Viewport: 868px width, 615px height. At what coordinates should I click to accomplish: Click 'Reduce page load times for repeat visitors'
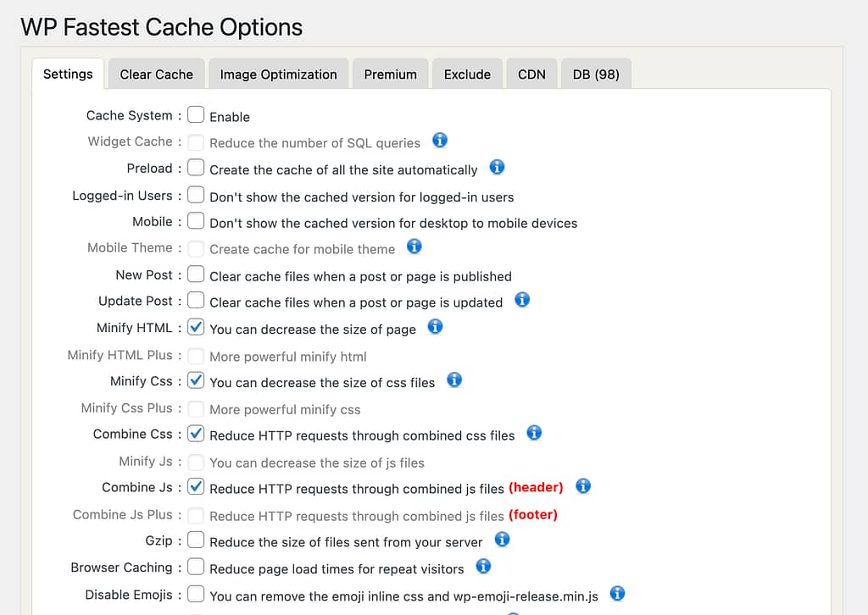coord(337,569)
